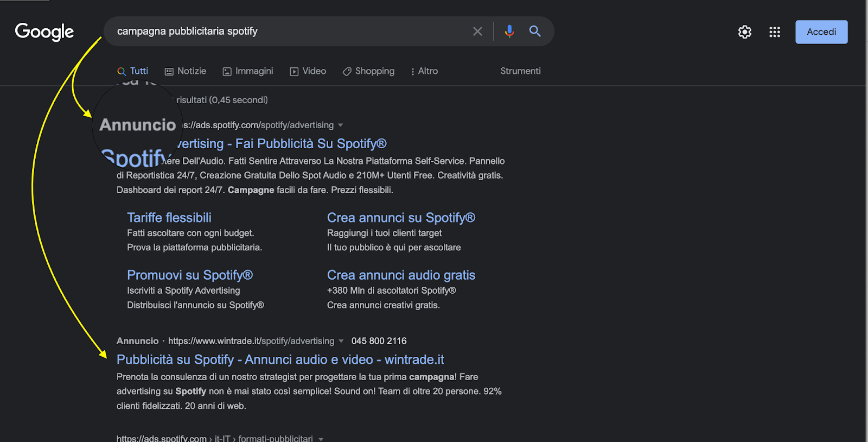Screen dimensions: 868x442
Task: Open the Crea annunci su Spotify® sitelink
Action: point(401,218)
